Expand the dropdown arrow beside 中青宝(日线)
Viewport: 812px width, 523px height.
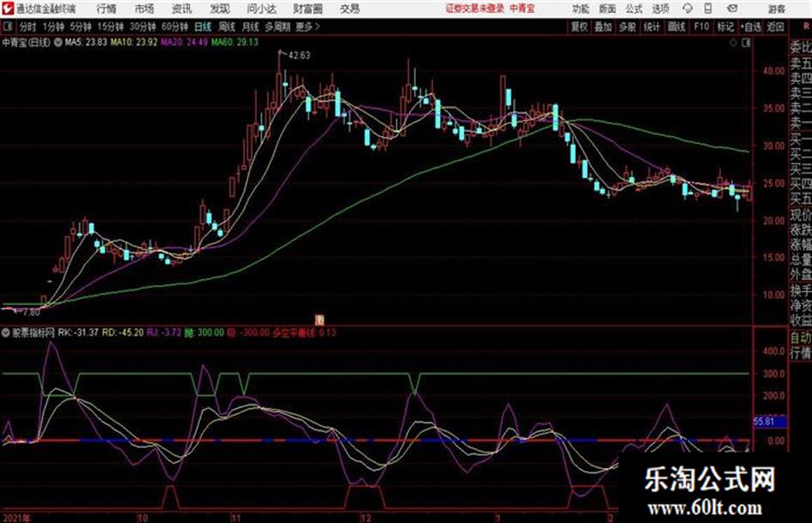(58, 42)
